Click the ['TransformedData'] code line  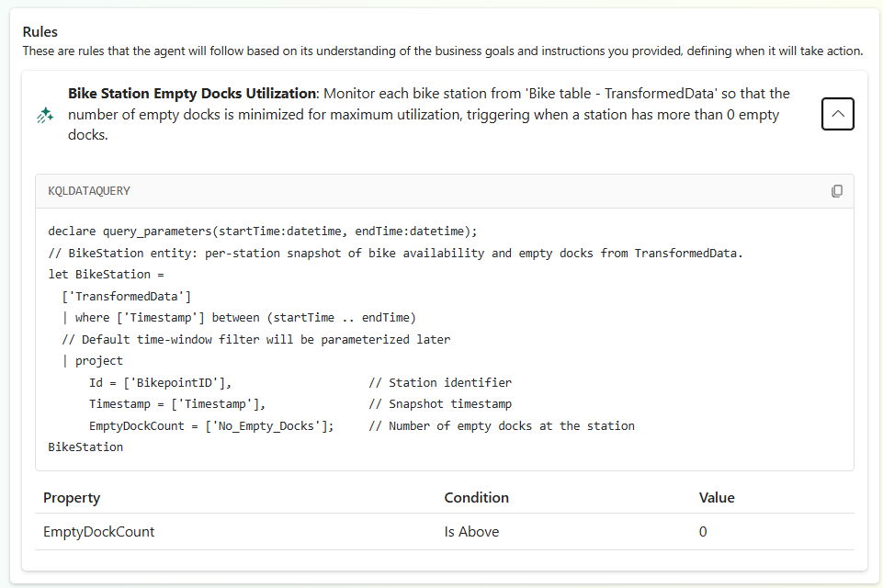(x=126, y=296)
